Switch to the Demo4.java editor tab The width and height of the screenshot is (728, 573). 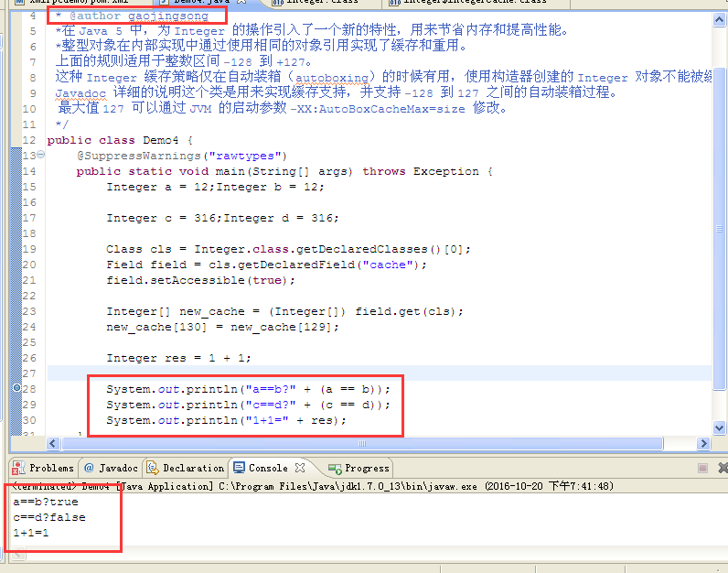tap(202, 2)
